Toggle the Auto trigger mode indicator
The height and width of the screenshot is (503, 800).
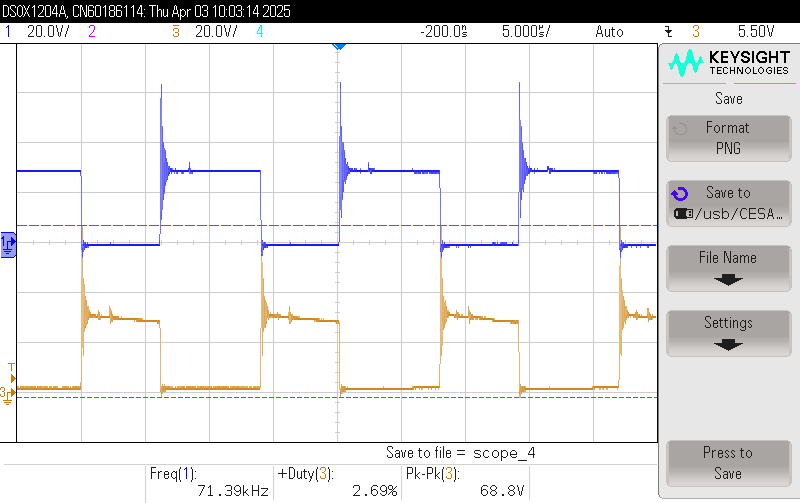point(609,32)
